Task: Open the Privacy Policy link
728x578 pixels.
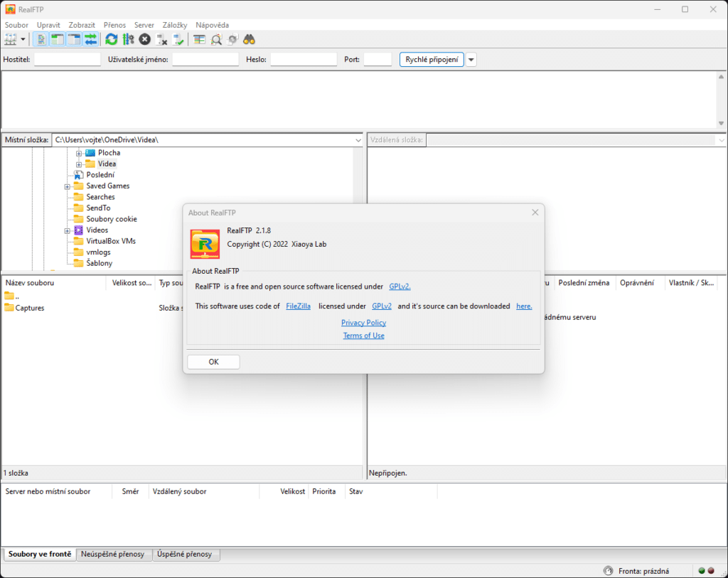Action: point(363,323)
